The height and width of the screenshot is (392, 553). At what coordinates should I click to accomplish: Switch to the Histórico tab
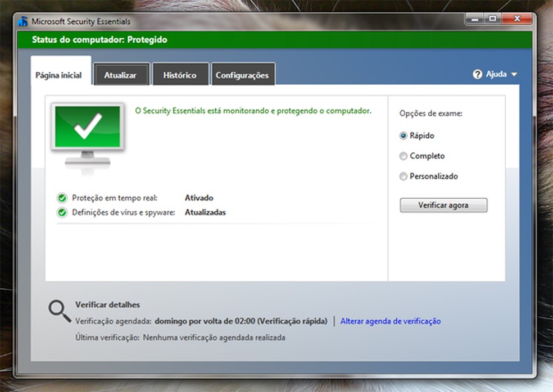(x=180, y=74)
